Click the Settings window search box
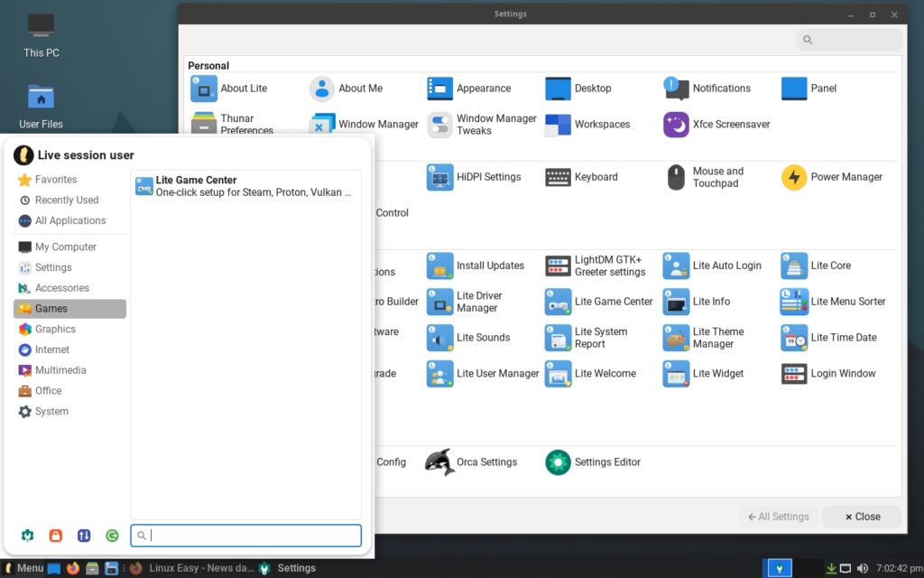This screenshot has width=924, height=578. point(848,40)
